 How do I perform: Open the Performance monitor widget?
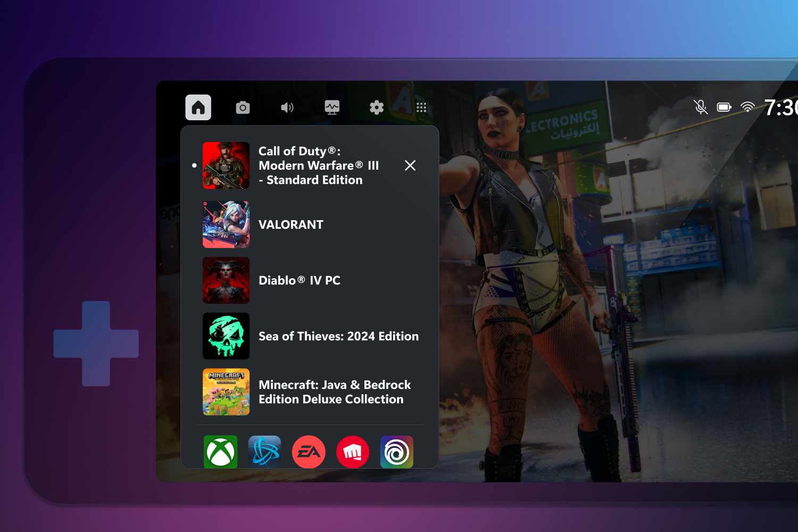click(332, 107)
